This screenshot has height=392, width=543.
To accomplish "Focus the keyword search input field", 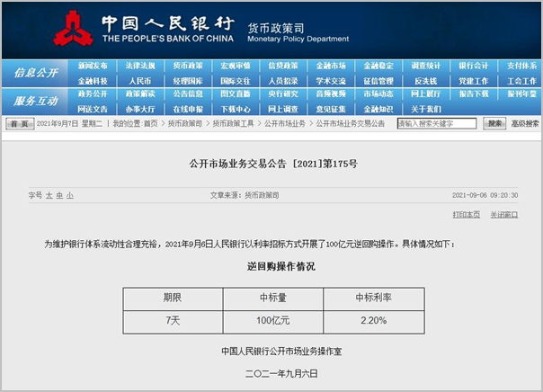I will pyautogui.click(x=437, y=123).
